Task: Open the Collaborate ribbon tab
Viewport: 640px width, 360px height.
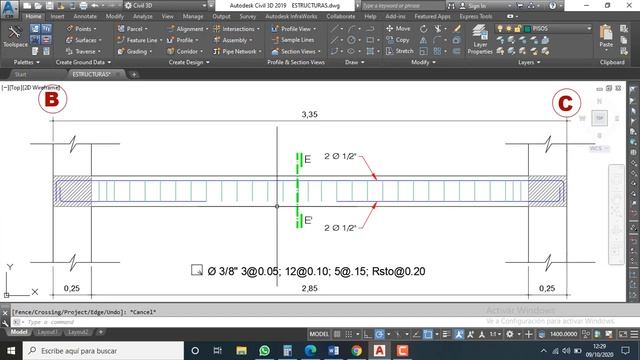Action: tap(340, 17)
